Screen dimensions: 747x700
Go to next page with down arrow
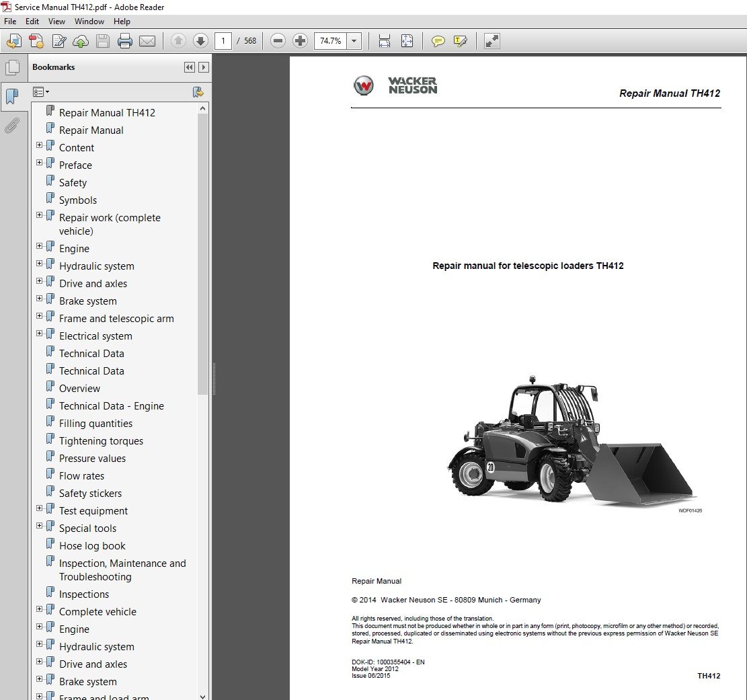200,41
